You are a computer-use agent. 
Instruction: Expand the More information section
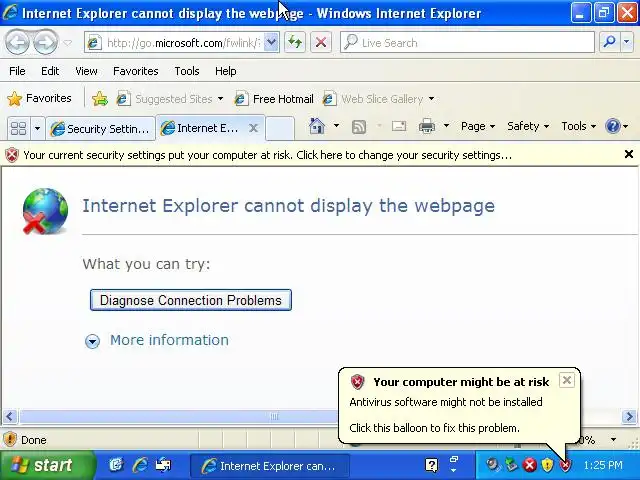92,341
